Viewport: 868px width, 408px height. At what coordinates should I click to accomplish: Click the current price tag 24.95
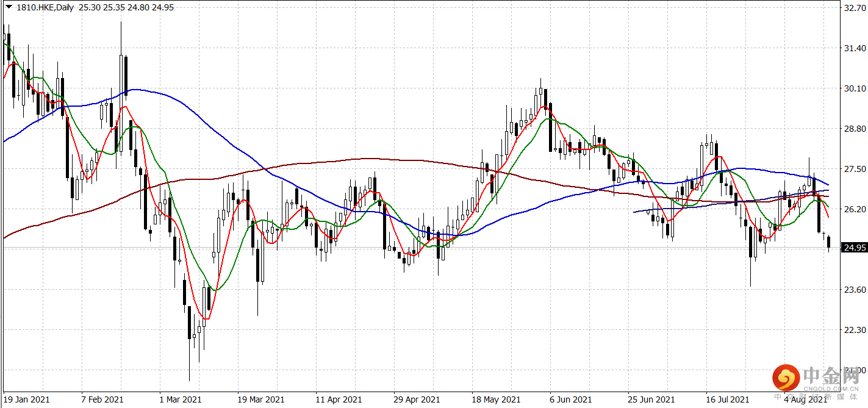pyautogui.click(x=855, y=248)
